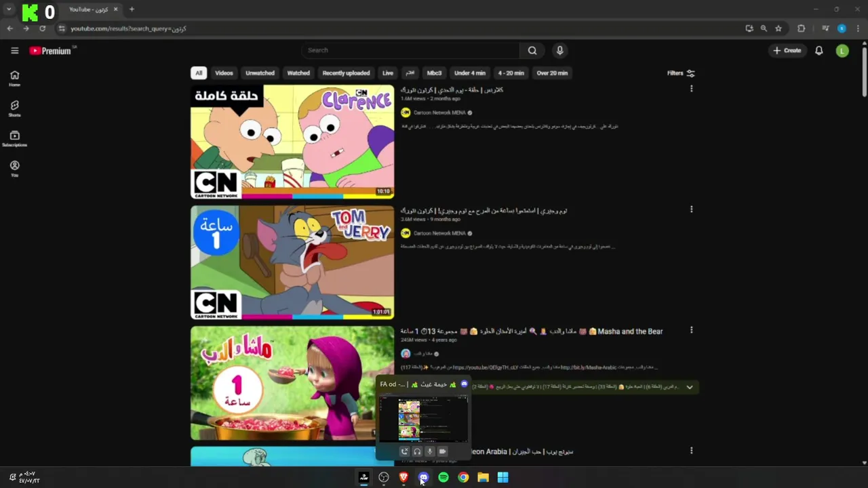
Task: Click the YouTube Premium logo
Action: click(50, 51)
